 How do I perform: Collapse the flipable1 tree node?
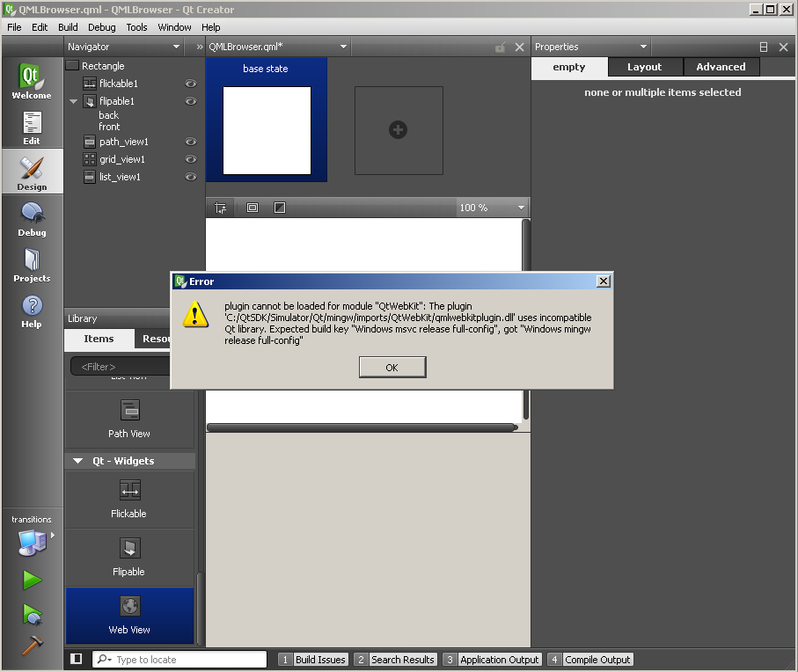pos(74,101)
